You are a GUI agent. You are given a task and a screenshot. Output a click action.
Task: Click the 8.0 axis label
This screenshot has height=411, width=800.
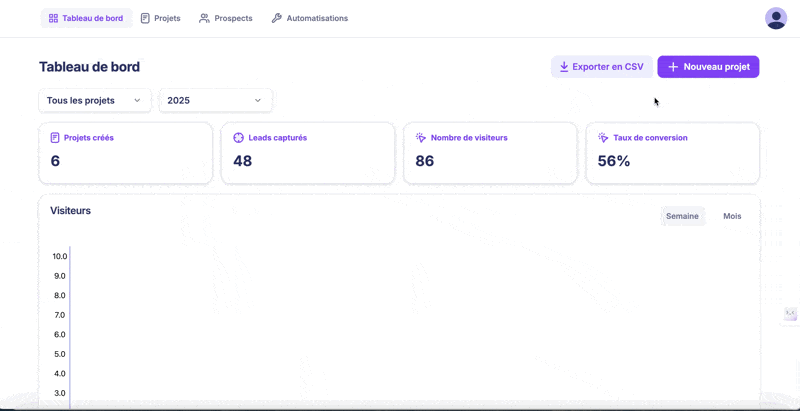60,295
